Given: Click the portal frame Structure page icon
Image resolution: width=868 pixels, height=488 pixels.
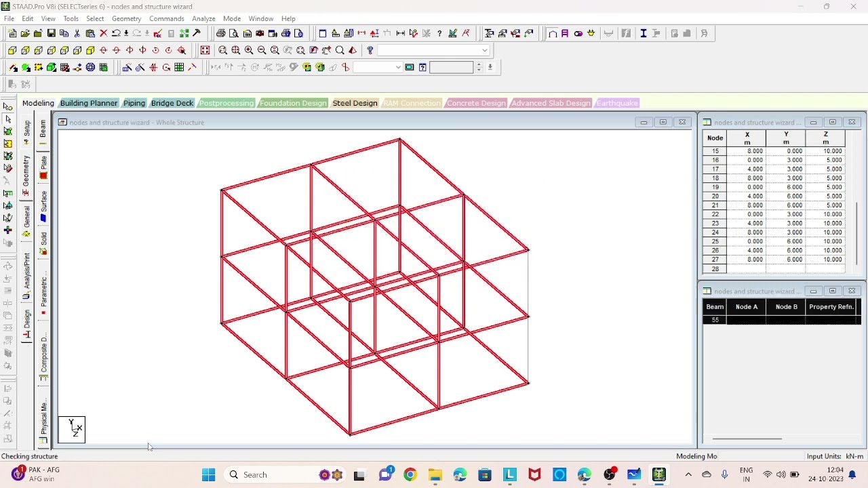Looking at the screenshot, I should [552, 33].
